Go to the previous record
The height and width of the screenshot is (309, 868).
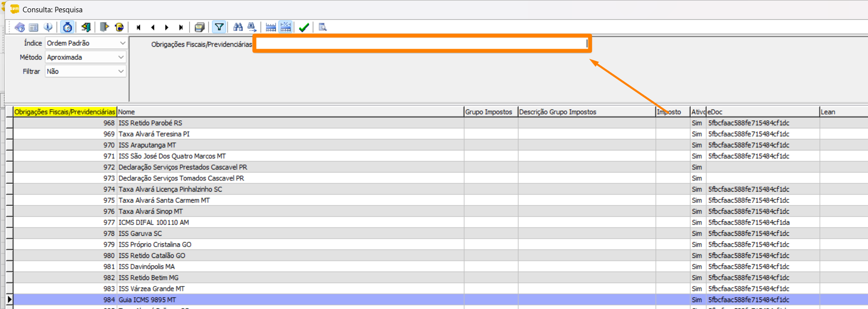click(x=153, y=28)
